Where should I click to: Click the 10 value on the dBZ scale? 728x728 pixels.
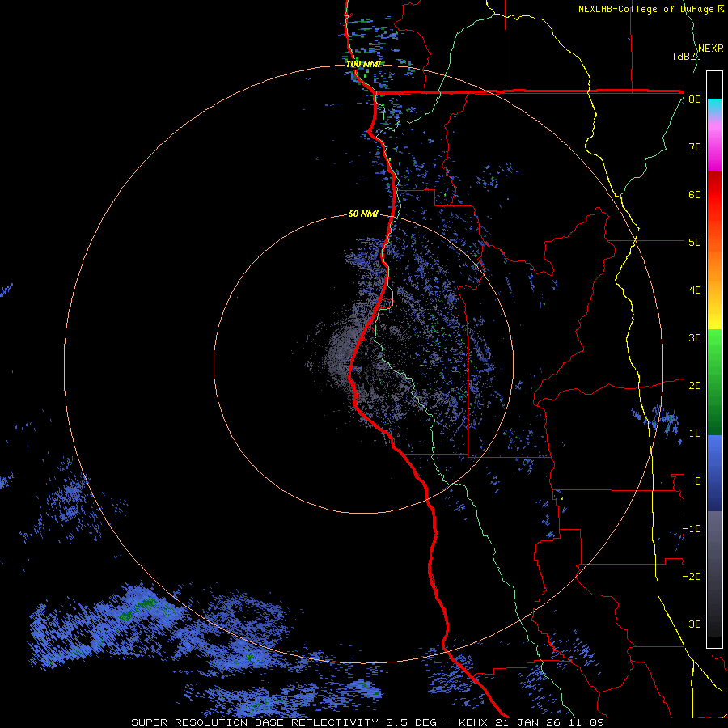click(x=695, y=434)
